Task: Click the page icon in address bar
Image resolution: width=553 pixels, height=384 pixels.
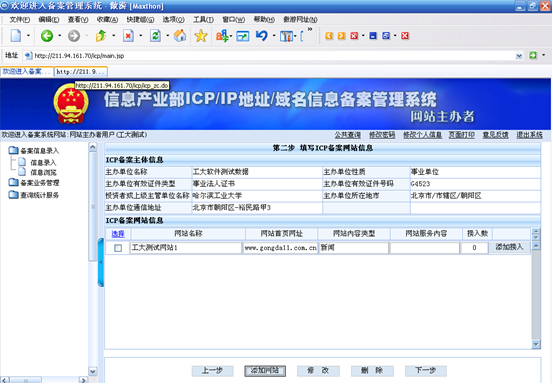Action: click(x=29, y=55)
